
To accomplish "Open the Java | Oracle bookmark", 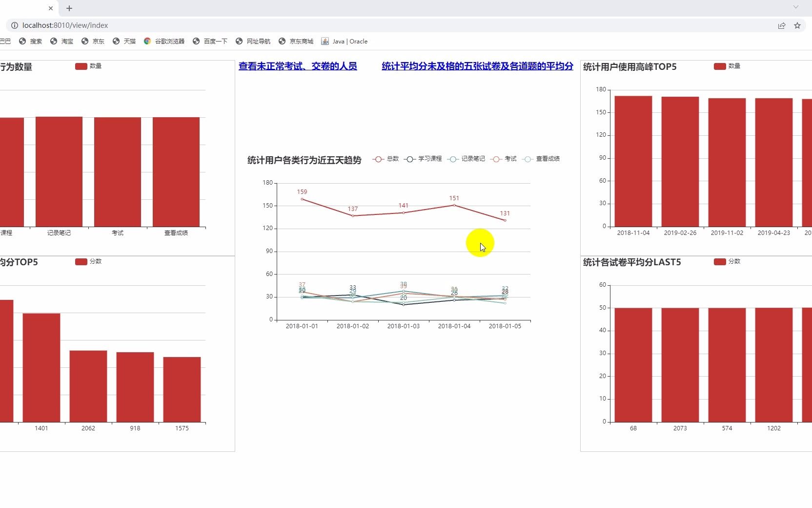I will point(345,42).
